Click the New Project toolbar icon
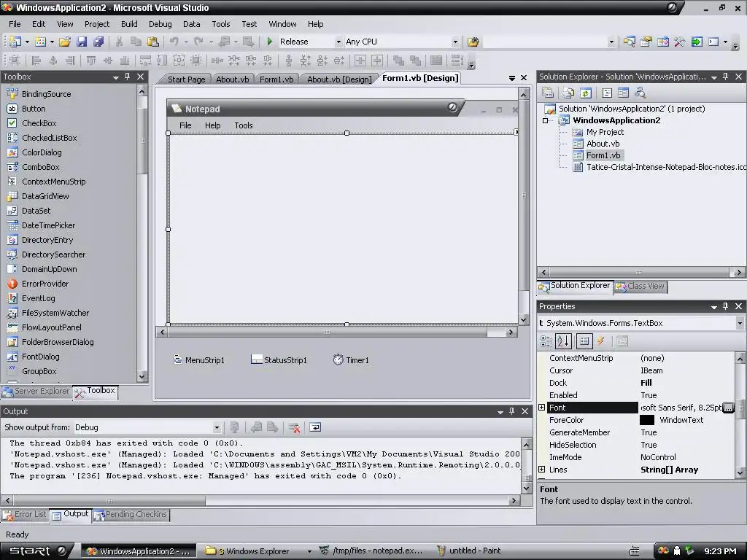 15,42
